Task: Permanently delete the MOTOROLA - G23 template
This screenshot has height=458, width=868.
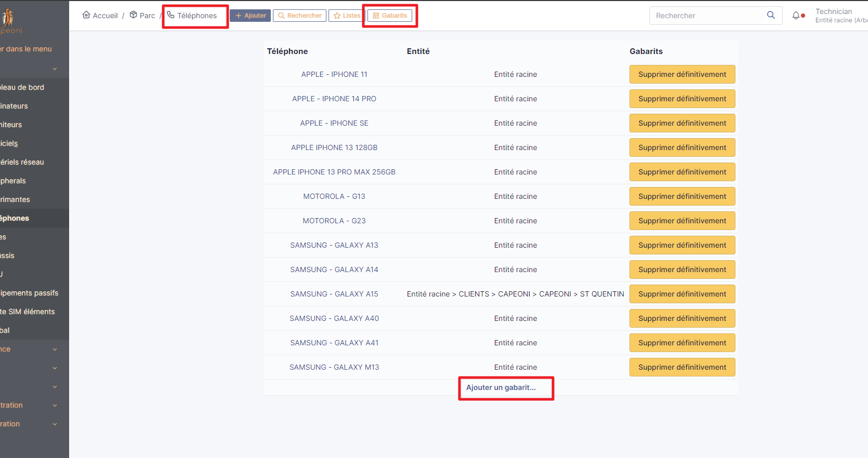Action: click(x=682, y=221)
